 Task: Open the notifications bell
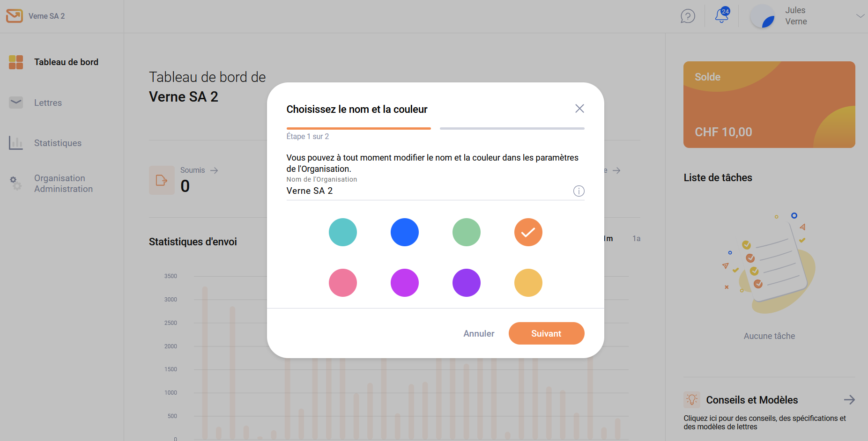(x=721, y=16)
